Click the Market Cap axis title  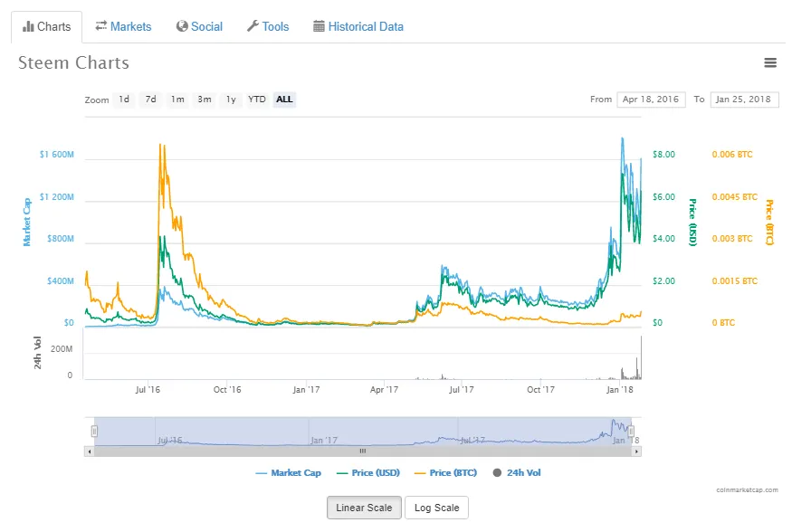pos(27,222)
